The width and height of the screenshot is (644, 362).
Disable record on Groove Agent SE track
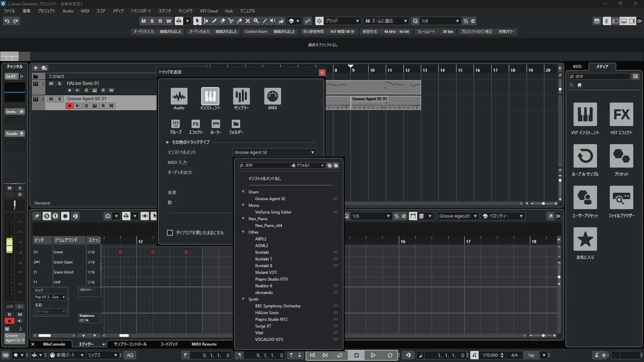70,106
